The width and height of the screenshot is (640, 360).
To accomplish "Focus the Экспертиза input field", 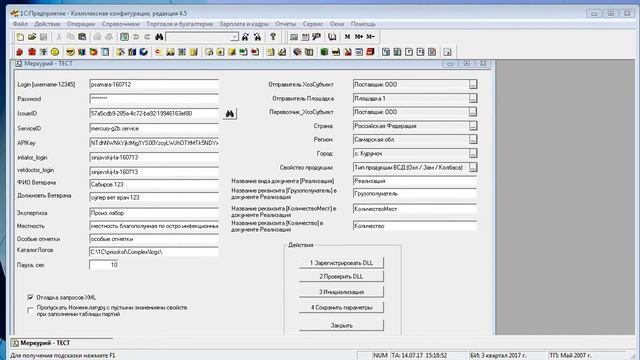I will coord(154,213).
